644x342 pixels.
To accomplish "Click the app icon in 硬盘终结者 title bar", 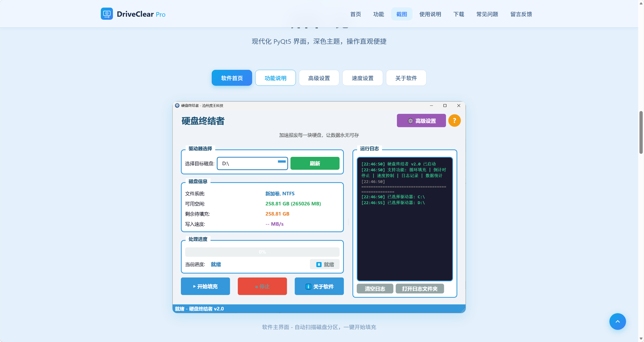I will [x=177, y=105].
